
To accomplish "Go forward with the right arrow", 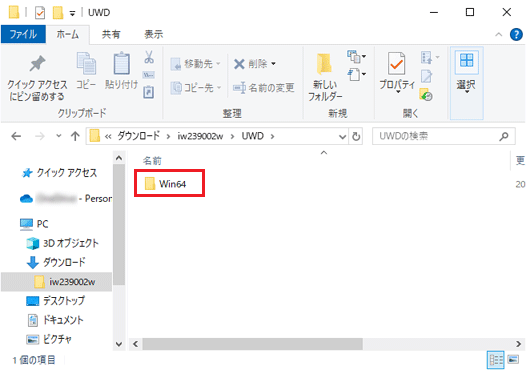I will click(x=40, y=136).
